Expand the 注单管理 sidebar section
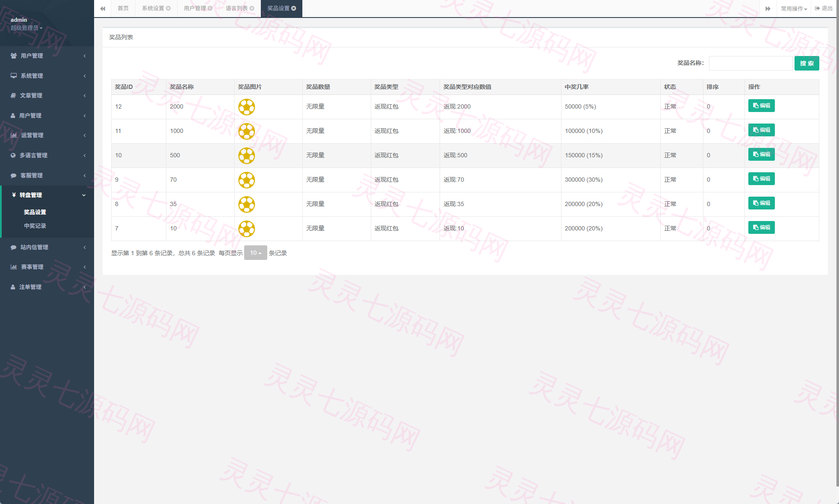This screenshot has width=839, height=504. [x=47, y=287]
